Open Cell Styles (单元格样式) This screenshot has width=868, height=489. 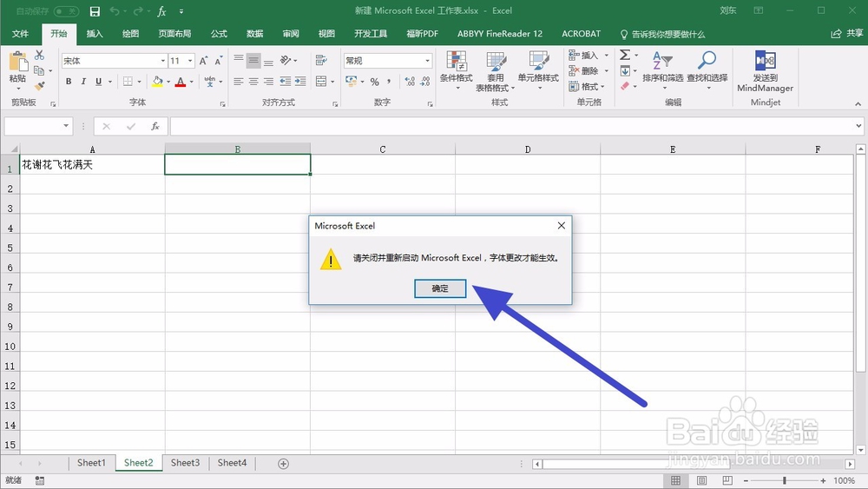point(538,71)
